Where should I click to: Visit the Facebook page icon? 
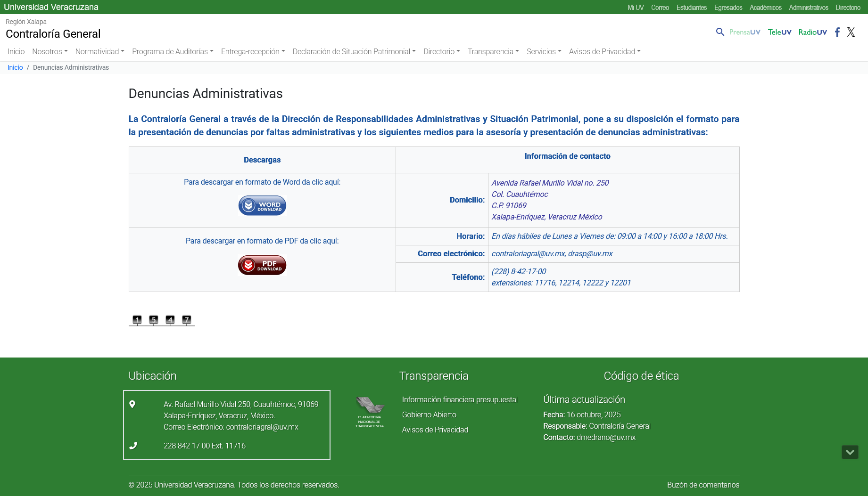coord(837,32)
